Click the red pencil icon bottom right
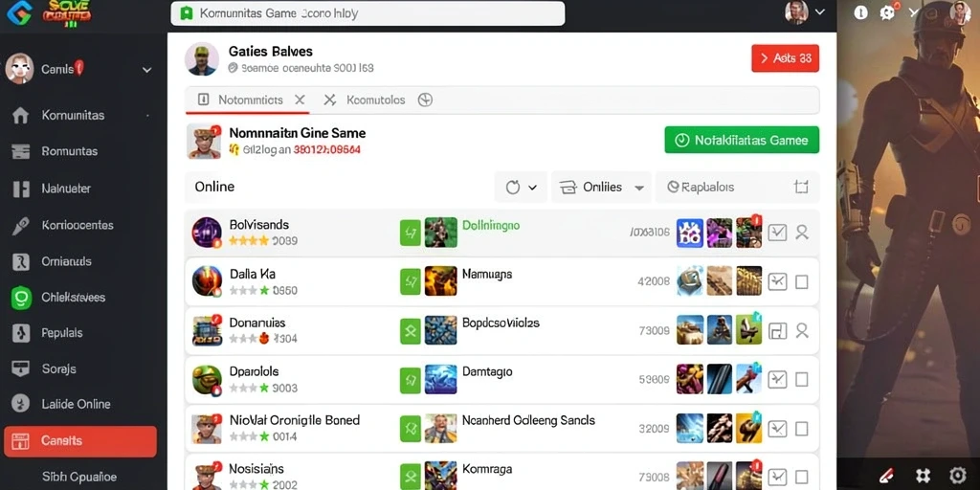 coord(888,475)
